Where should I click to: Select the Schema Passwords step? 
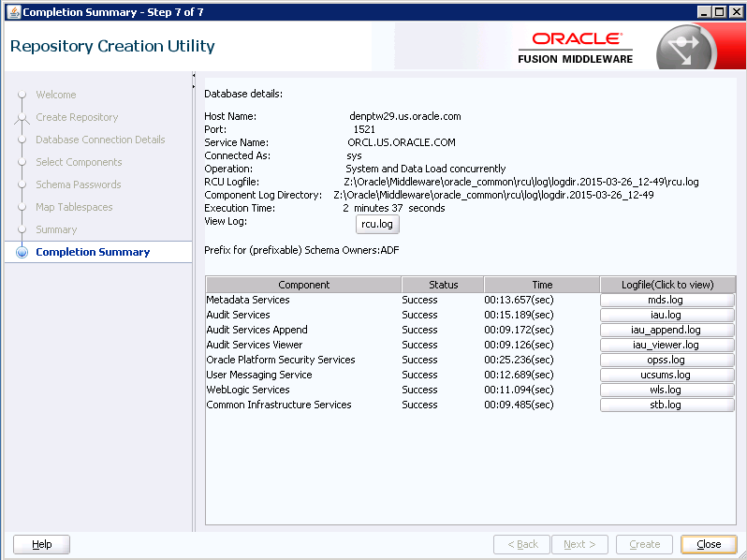coord(78,184)
